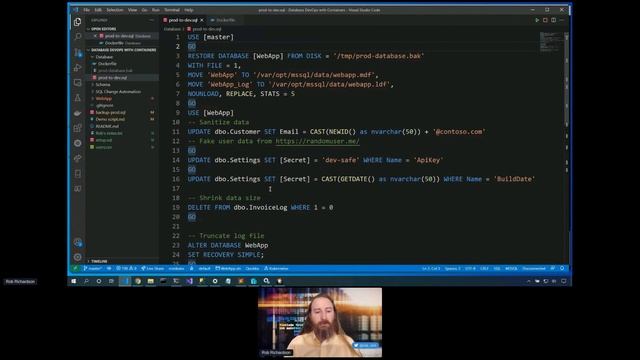The image size is (640, 360).
Task: Select prod-to-dev.sql in the file tree
Action: coord(112,78)
